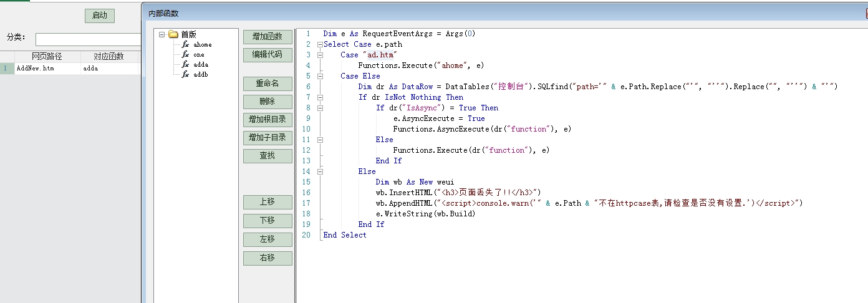The height and width of the screenshot is (303, 868).
Task: Click the 删除 button
Action: (268, 102)
